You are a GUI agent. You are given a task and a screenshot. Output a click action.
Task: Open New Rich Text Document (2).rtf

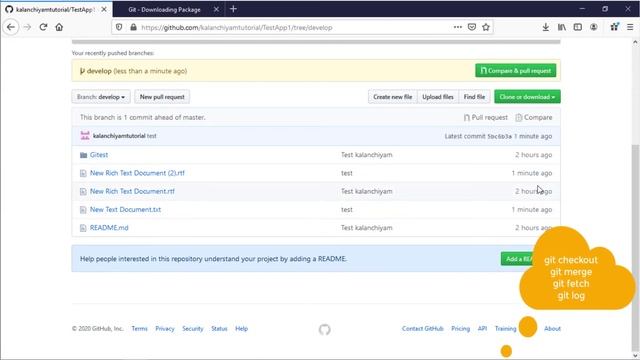(x=137, y=173)
